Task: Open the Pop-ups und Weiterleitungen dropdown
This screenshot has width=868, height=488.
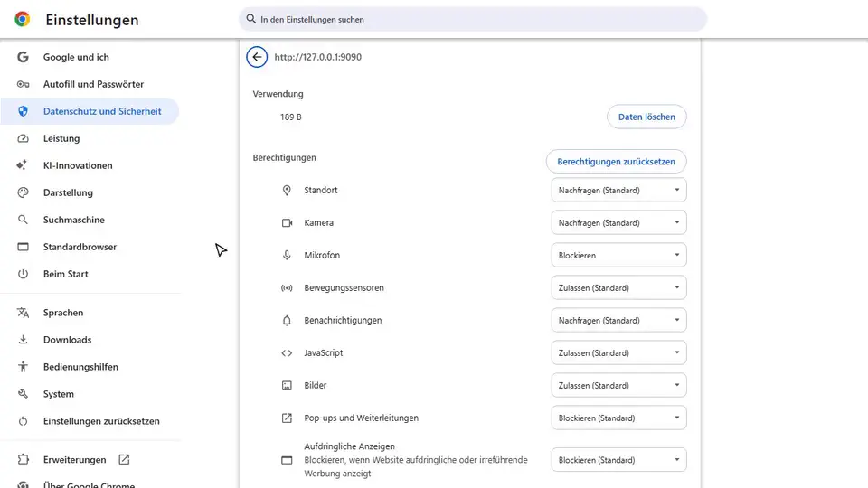Action: [x=618, y=418]
